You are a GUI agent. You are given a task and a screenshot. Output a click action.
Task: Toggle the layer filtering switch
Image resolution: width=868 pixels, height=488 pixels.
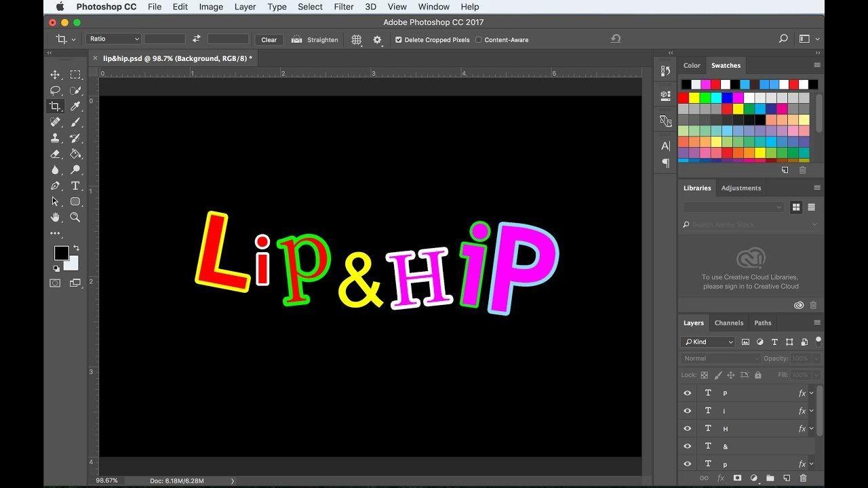[818, 340]
